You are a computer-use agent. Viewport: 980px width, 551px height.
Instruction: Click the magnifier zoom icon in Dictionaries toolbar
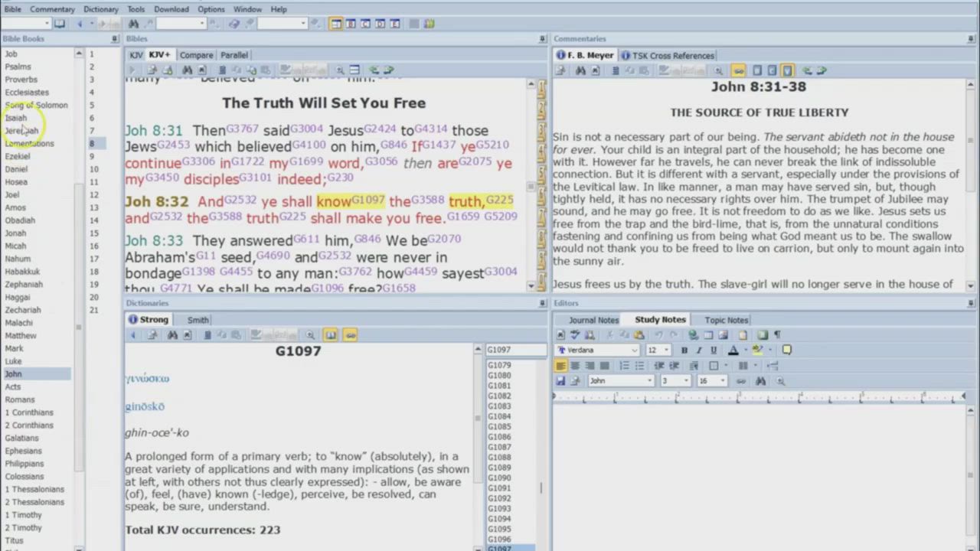pyautogui.click(x=310, y=335)
